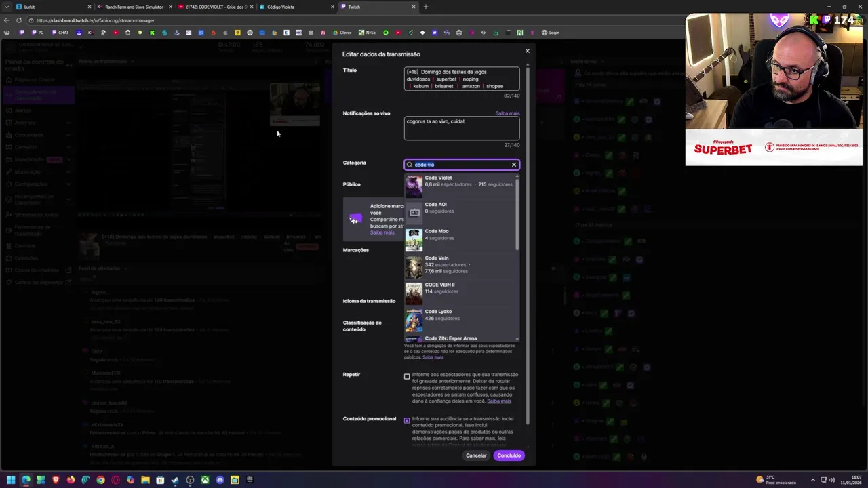Open the PC bookmark folder

tap(37, 33)
